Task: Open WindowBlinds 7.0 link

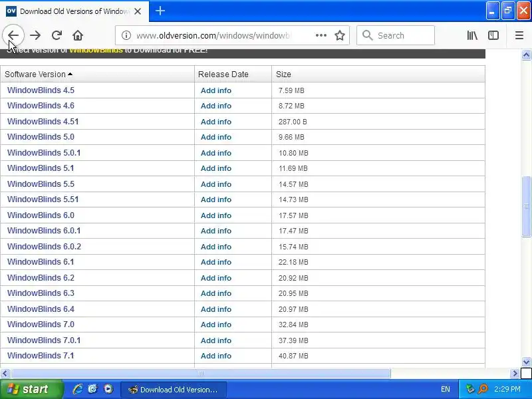Action: 41,324
